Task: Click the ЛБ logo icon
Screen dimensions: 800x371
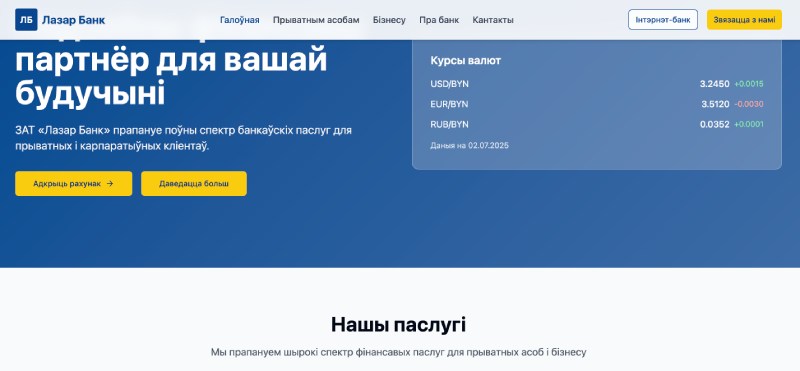Action: (x=26, y=20)
